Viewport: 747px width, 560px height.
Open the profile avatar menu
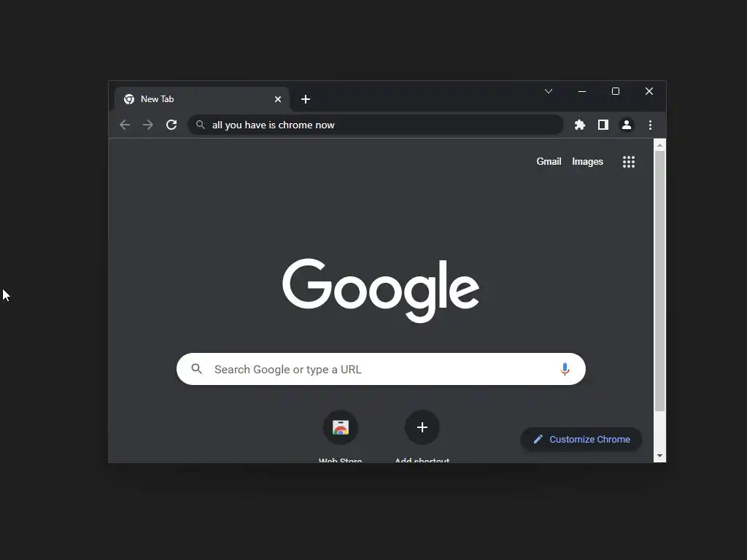pyautogui.click(x=627, y=125)
